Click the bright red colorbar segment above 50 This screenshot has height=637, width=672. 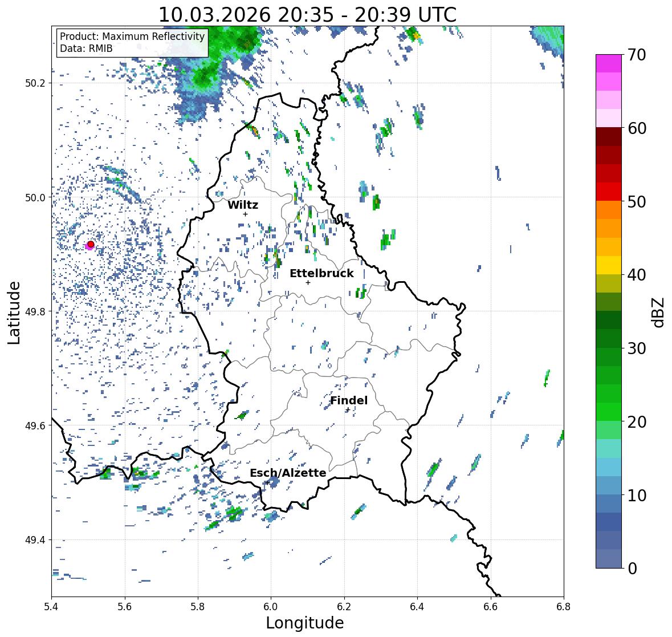pyautogui.click(x=609, y=192)
